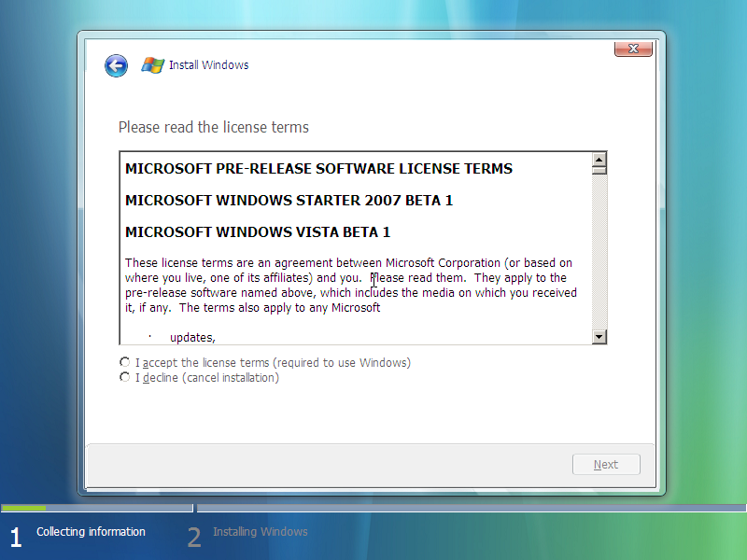Screen dimensions: 747x560
Task: Click "Please read the license terms" heading
Action: coord(214,127)
